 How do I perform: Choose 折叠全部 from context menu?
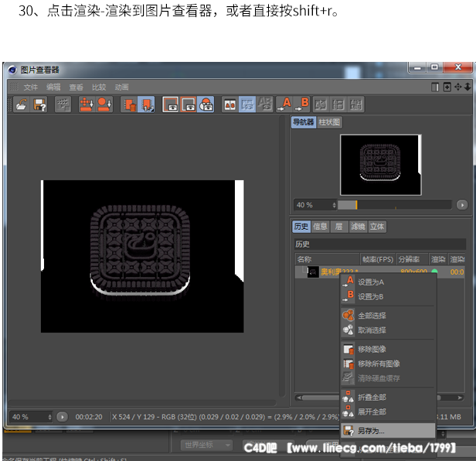click(389, 398)
